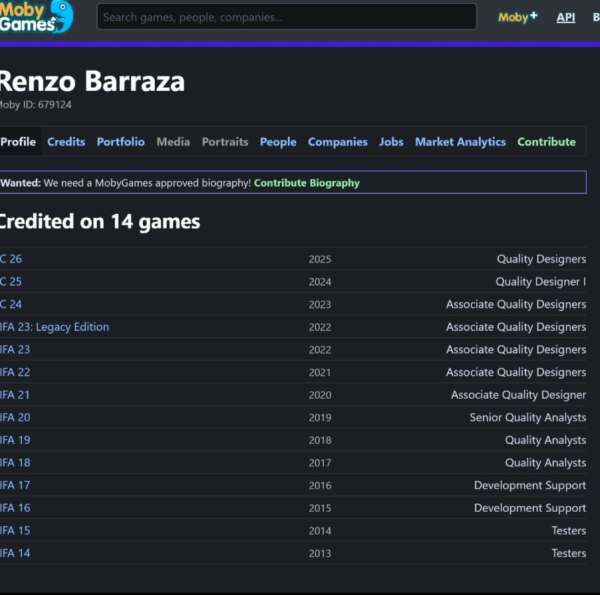Click the year 2025 cell
The width and height of the screenshot is (600, 595).
pyautogui.click(x=320, y=259)
